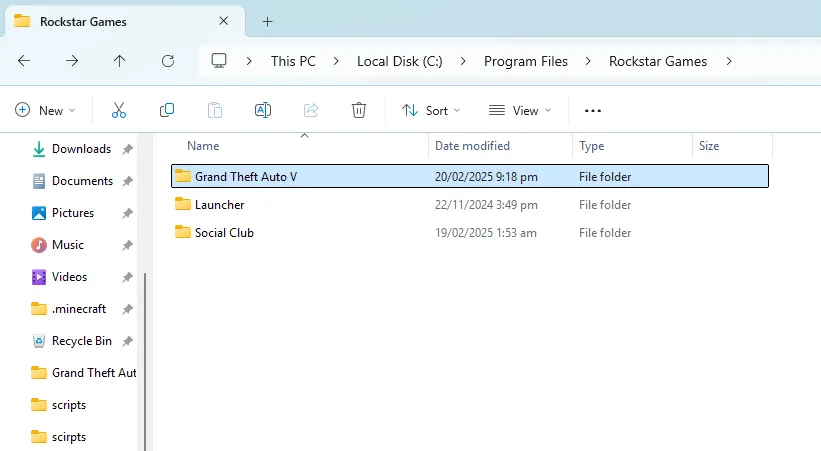Screen dimensions: 821x451
Task: Click the Paste clipboard icon
Action: coord(215,111)
